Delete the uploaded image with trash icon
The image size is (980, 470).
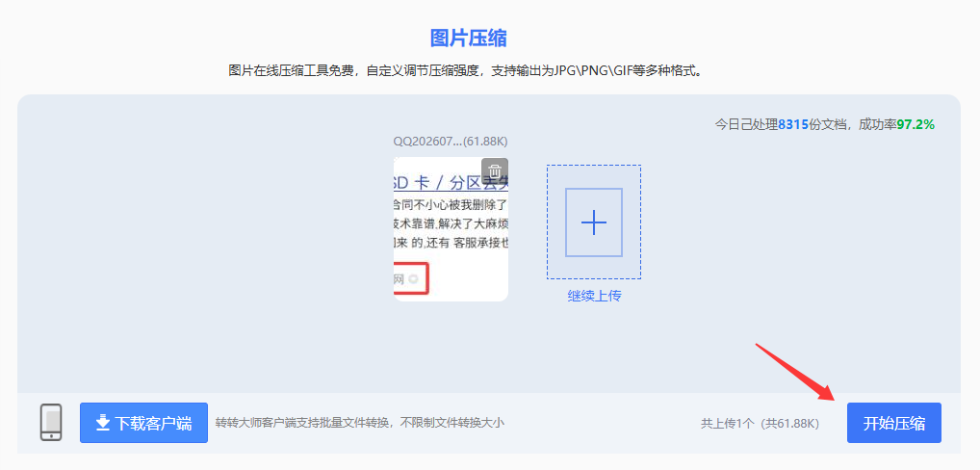point(495,170)
